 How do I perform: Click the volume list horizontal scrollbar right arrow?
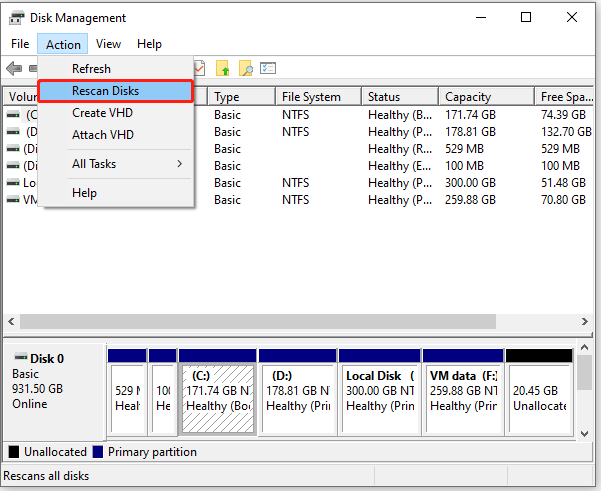[x=583, y=322]
